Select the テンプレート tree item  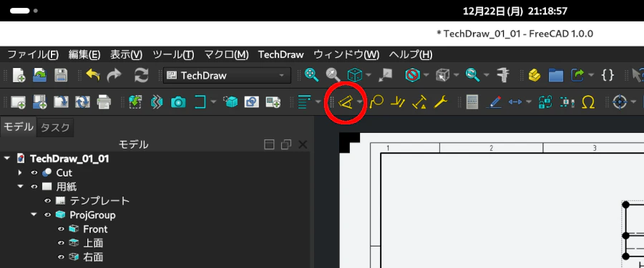[99, 201]
